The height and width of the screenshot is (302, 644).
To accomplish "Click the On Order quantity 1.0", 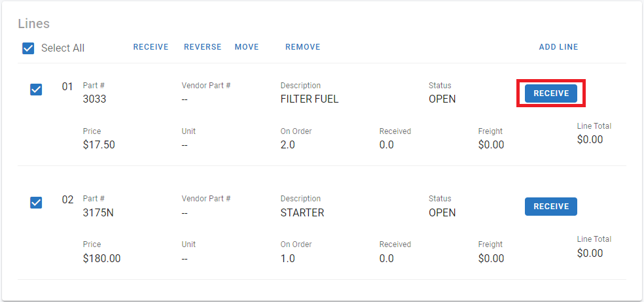I will pos(287,258).
